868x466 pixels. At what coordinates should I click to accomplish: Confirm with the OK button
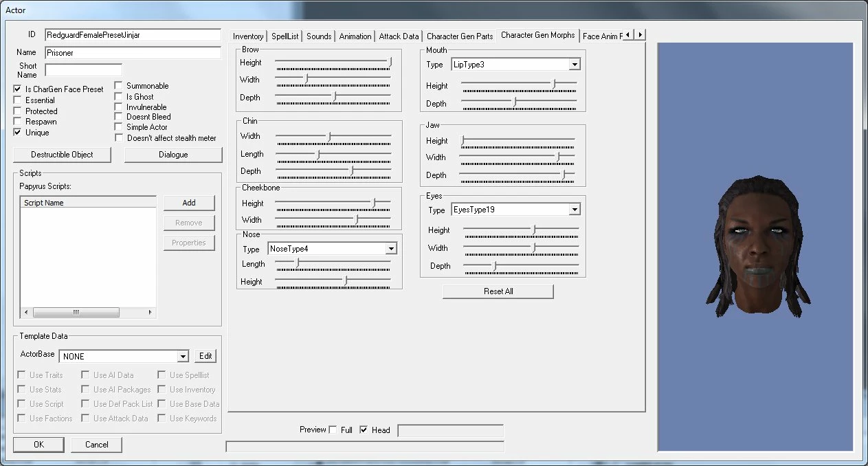point(38,445)
